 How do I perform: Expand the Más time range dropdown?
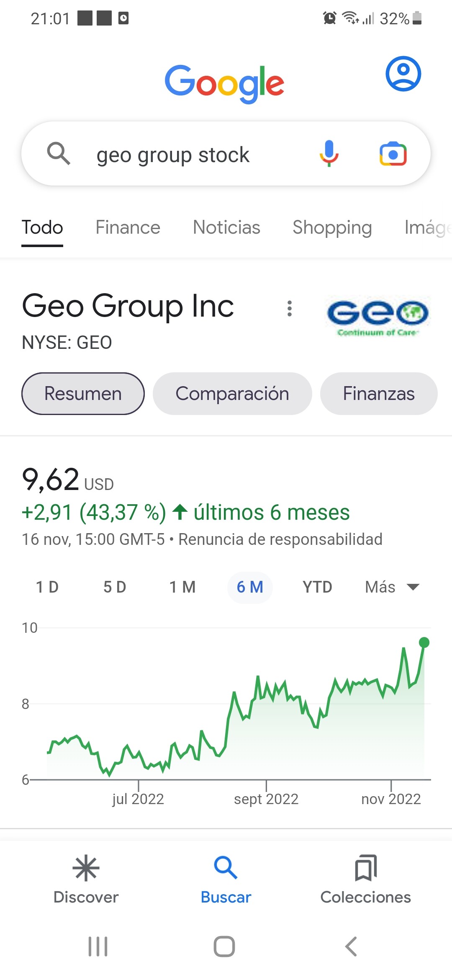(x=392, y=587)
